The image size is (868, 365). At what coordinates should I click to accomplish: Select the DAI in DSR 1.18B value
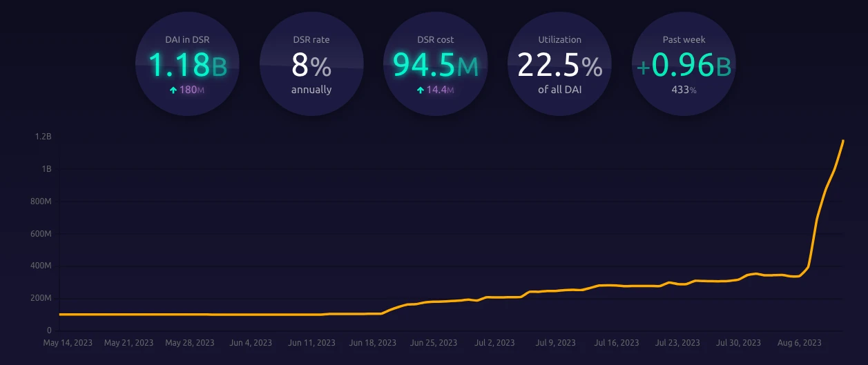[187, 66]
